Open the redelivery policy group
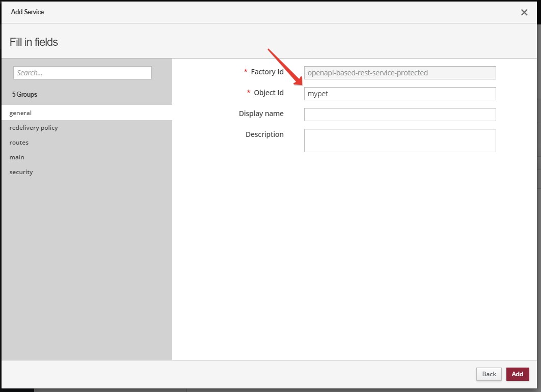 pyautogui.click(x=34, y=128)
